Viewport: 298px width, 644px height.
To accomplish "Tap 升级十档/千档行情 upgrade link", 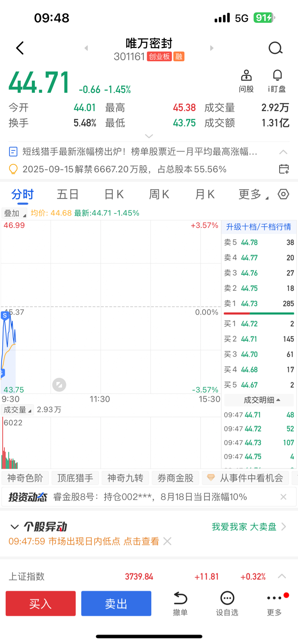I will pyautogui.click(x=259, y=227).
